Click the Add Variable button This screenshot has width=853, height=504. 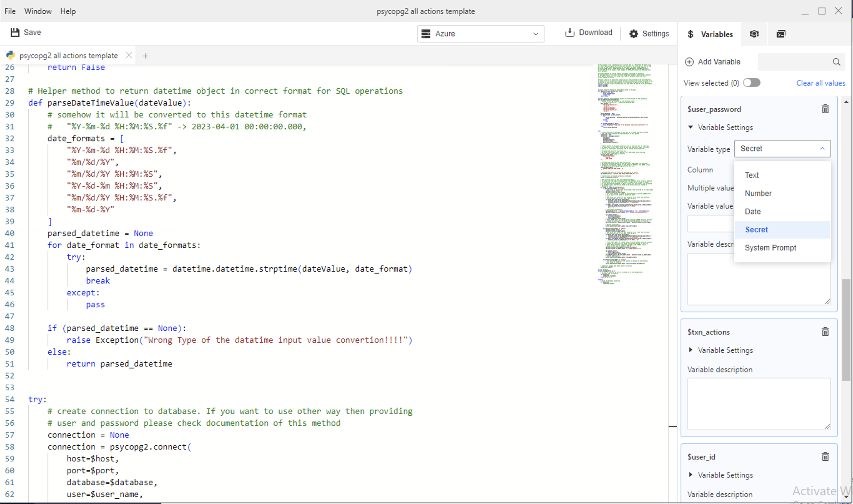pyautogui.click(x=712, y=62)
